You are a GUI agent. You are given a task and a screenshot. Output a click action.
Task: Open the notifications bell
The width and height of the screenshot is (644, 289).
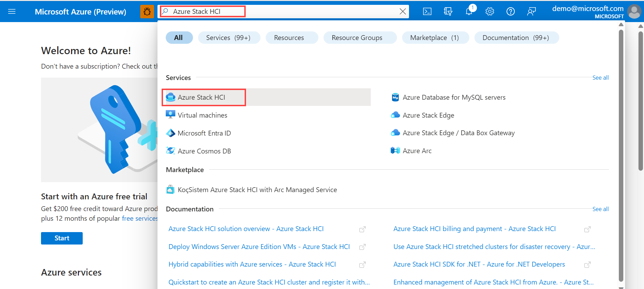coord(469,11)
